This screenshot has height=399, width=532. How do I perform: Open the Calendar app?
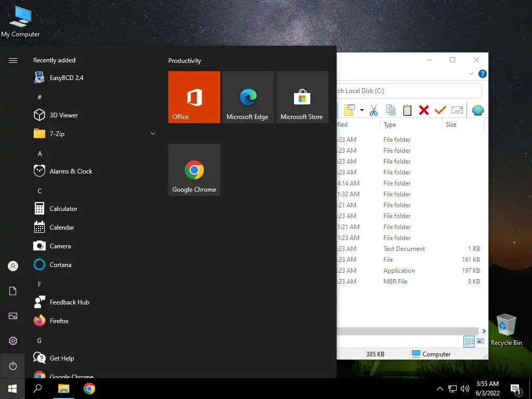(95, 228)
